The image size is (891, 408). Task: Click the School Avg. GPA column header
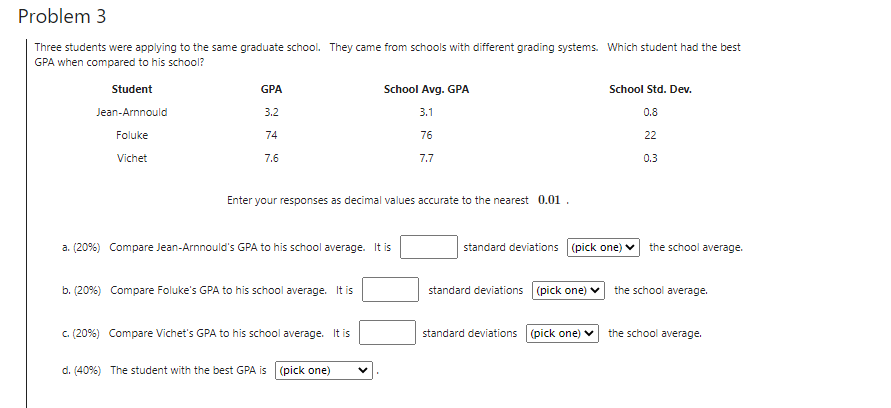coord(427,89)
